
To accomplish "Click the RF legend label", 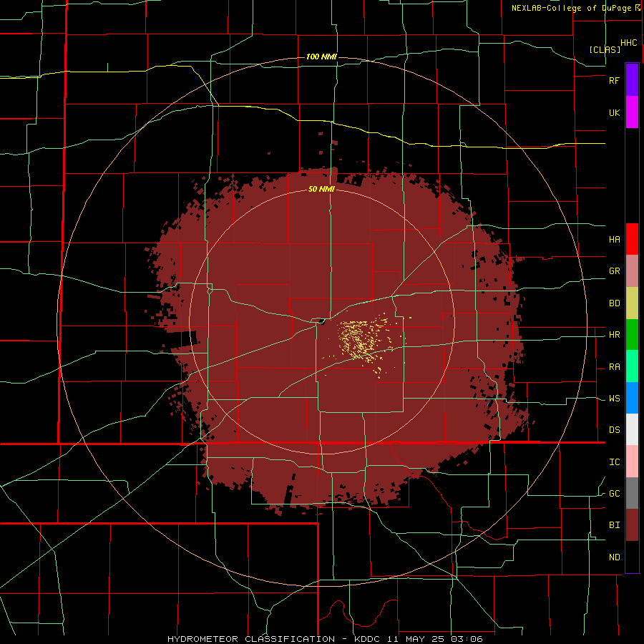I will [614, 80].
